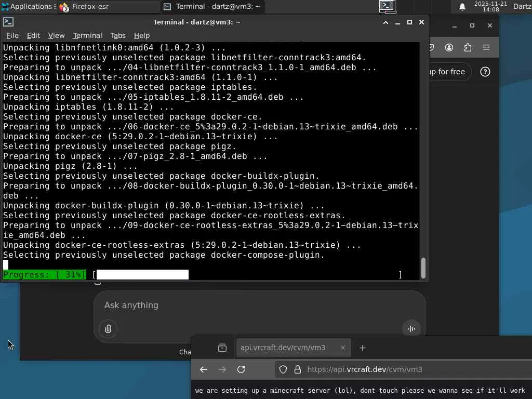
Task: Click the tracking protection shield icon
Action: click(x=283, y=369)
